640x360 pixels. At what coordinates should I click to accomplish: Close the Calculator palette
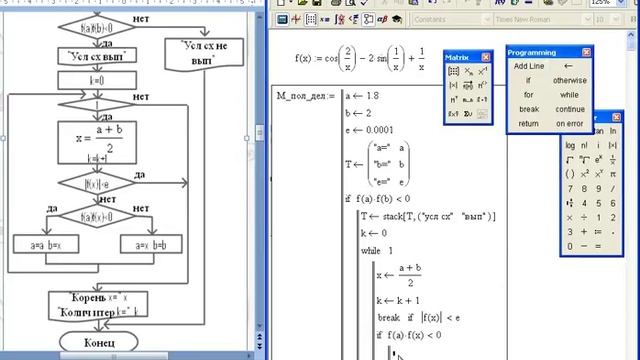point(616,117)
